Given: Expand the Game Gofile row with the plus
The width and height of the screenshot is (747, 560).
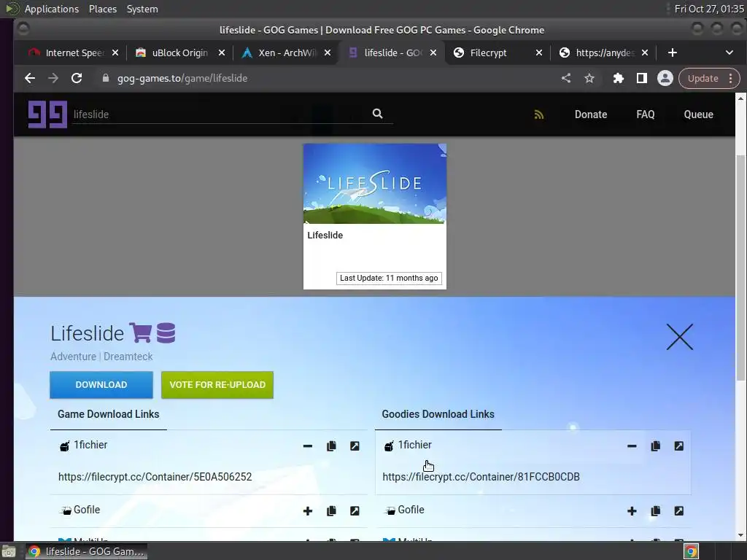Looking at the screenshot, I should click(x=308, y=511).
